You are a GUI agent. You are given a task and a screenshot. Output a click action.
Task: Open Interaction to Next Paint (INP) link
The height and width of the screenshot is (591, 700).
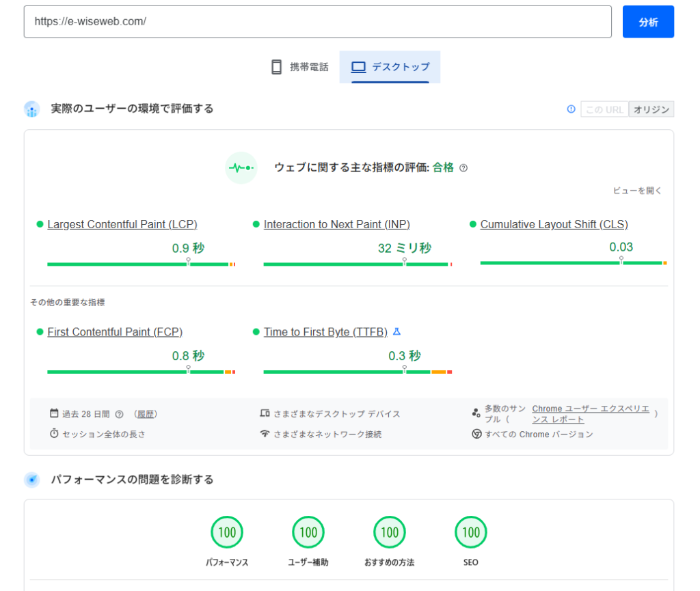(x=336, y=224)
